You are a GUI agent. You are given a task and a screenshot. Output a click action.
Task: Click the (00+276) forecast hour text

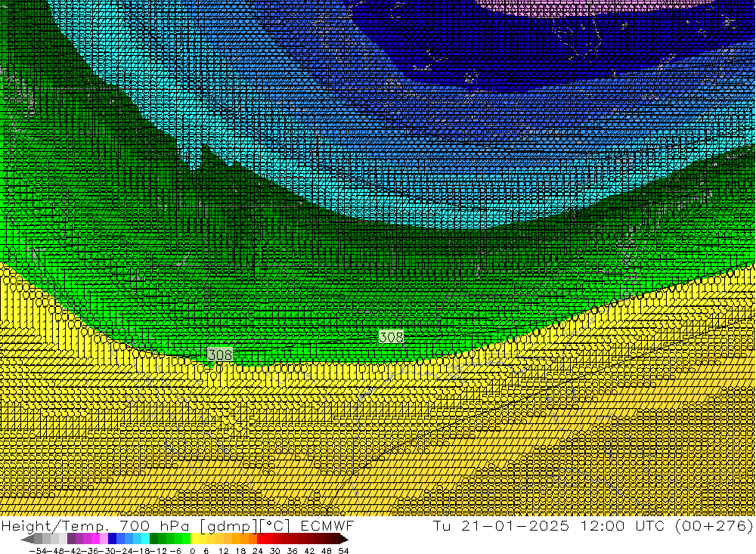714,525
